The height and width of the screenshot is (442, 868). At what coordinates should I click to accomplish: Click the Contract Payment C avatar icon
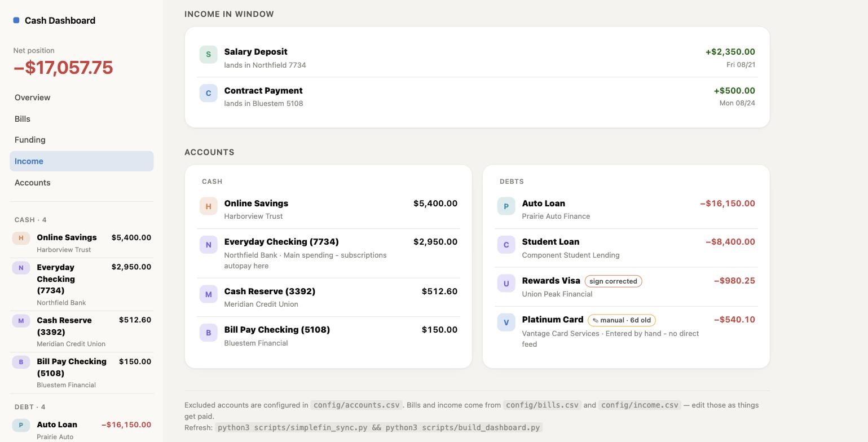tap(208, 93)
